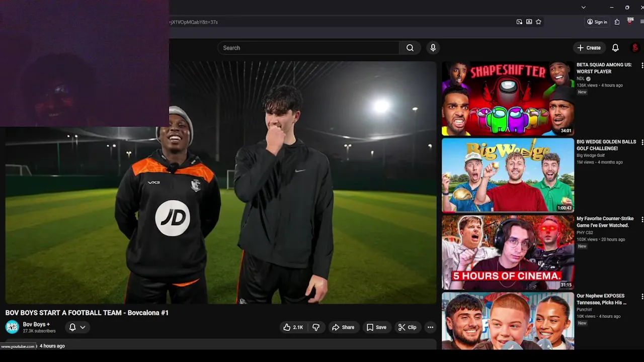The image size is (644, 362).
Task: Dislike the video with thumbs down
Action: 316,327
